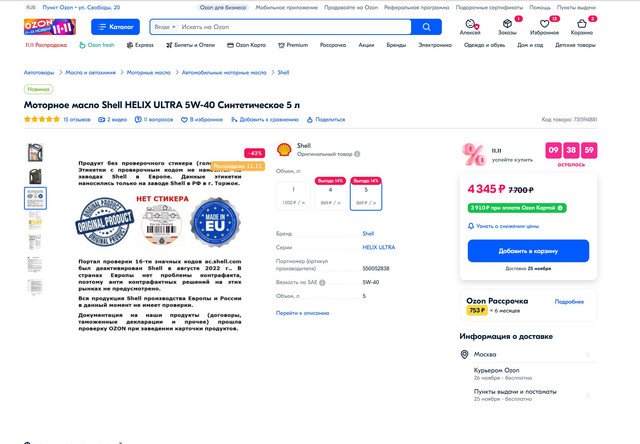Image resolution: width=640 pixels, height=444 pixels.
Task: Click the Новинка badge
Action: (38, 89)
